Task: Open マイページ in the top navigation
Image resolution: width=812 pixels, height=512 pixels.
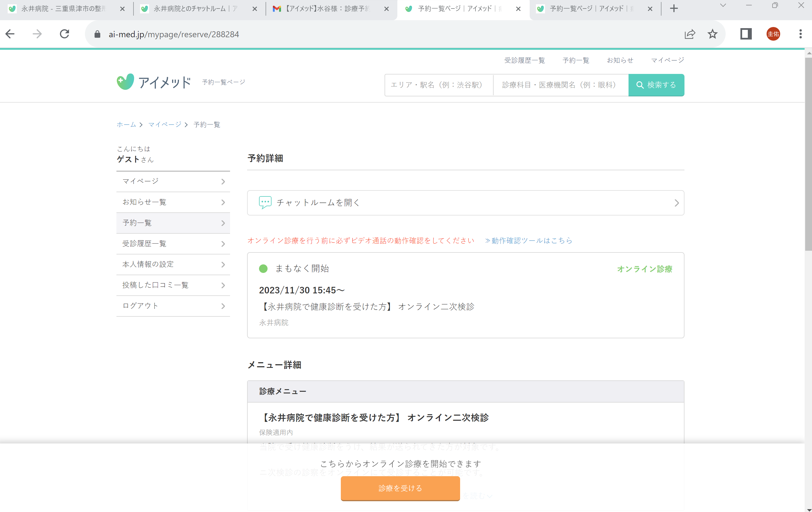Action: coord(667,61)
